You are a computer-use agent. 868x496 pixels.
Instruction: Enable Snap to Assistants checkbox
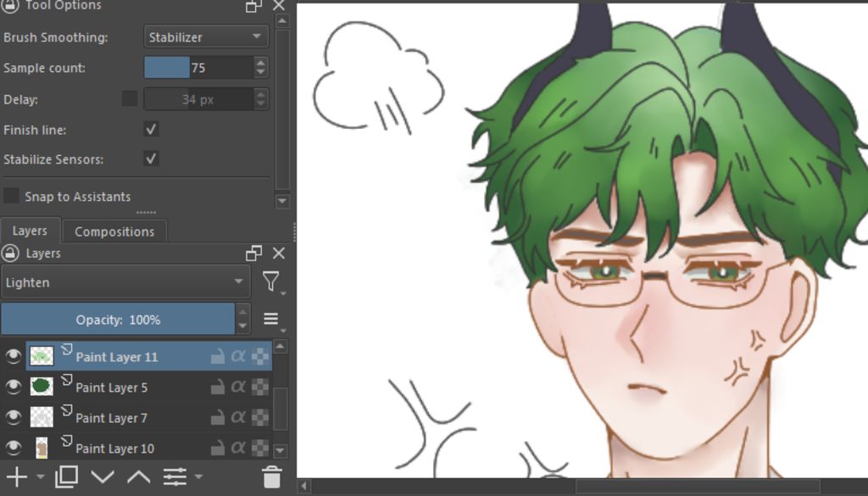coord(11,196)
